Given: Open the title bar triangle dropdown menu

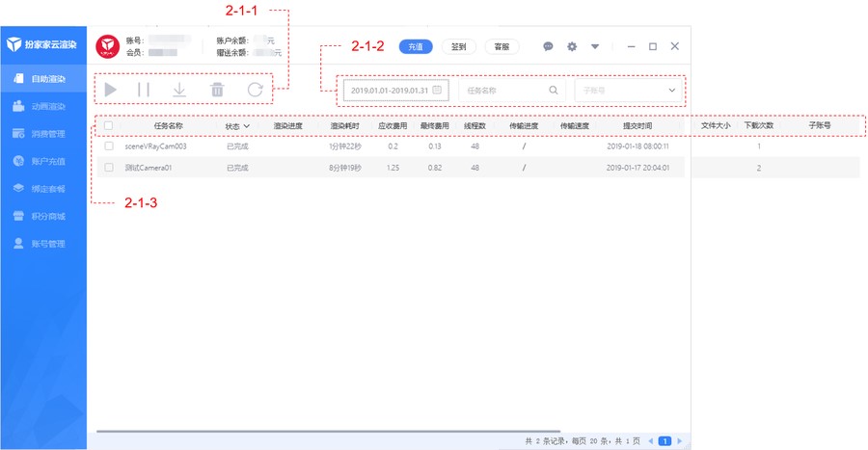Looking at the screenshot, I should click(x=595, y=46).
